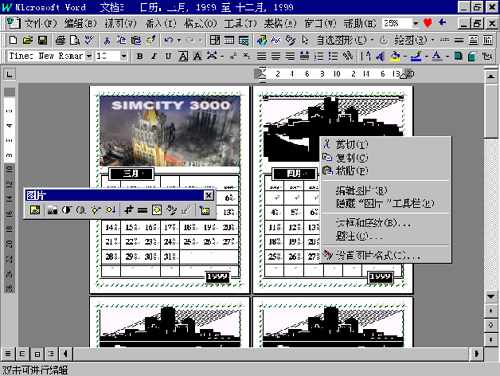Image resolution: width=500 pixels, height=376 pixels.
Task: Open the 25% zoom level dropdown
Action: coord(416,23)
